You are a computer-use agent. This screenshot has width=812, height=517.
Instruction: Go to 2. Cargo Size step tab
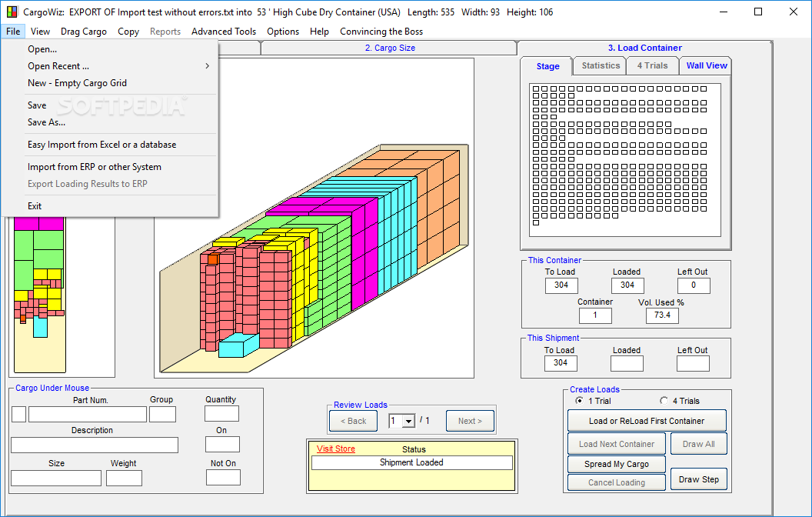pyautogui.click(x=390, y=48)
